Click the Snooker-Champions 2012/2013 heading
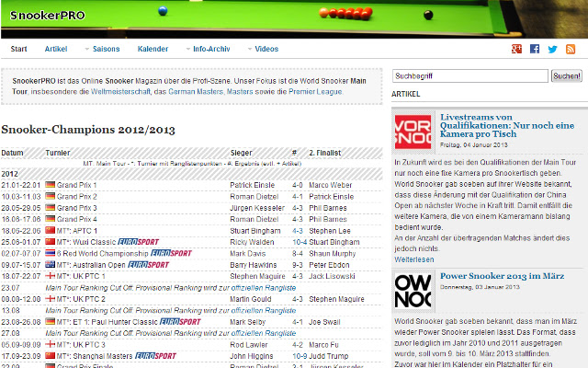 click(x=88, y=130)
